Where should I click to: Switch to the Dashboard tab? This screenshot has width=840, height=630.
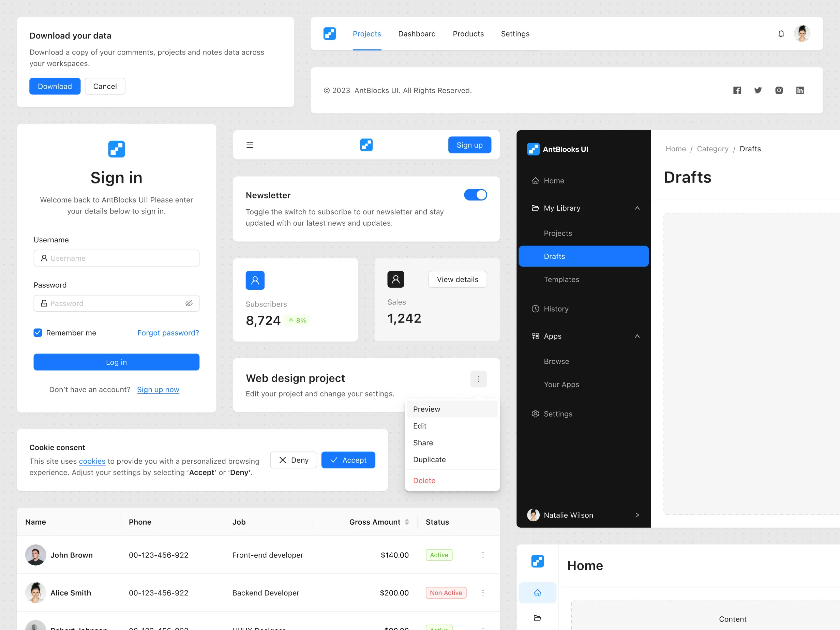(417, 33)
